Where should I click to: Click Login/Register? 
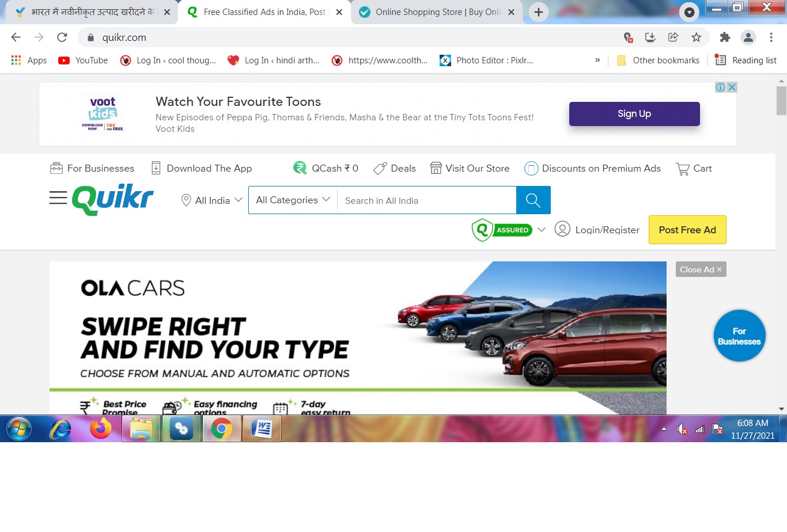(x=597, y=230)
